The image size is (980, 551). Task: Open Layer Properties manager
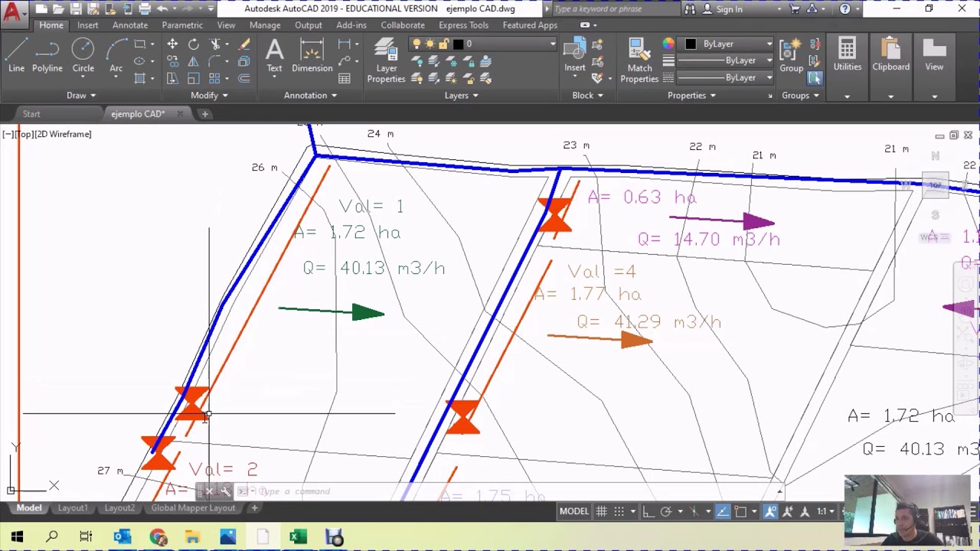click(386, 61)
